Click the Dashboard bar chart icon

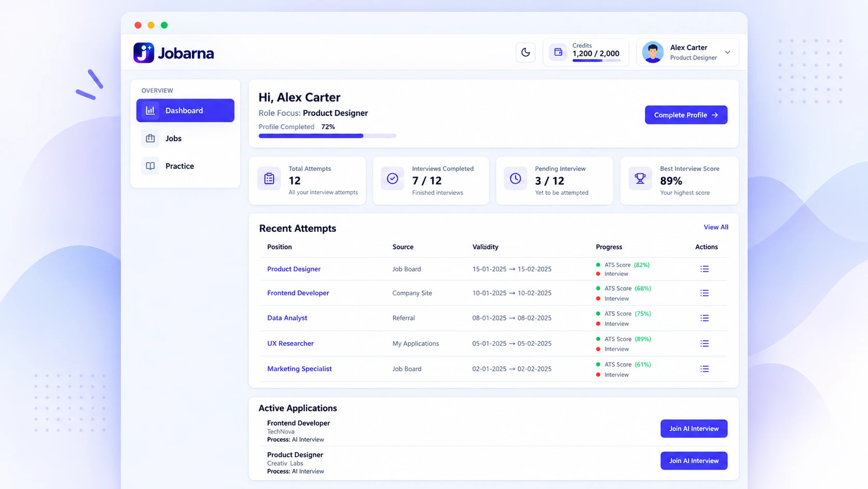151,111
